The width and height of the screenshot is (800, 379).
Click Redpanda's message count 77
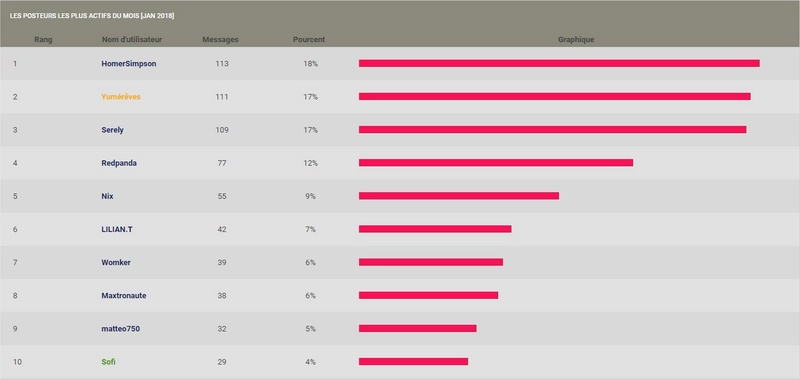click(222, 163)
